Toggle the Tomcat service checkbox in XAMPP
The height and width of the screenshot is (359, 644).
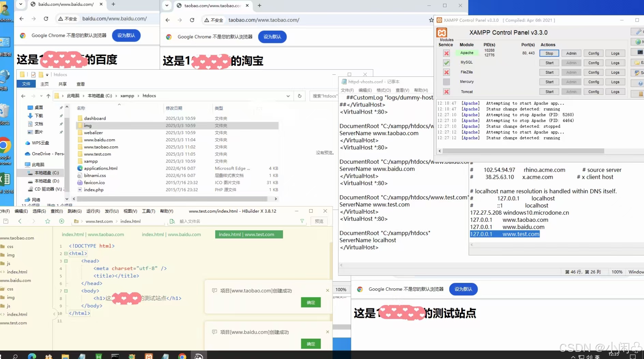click(446, 91)
